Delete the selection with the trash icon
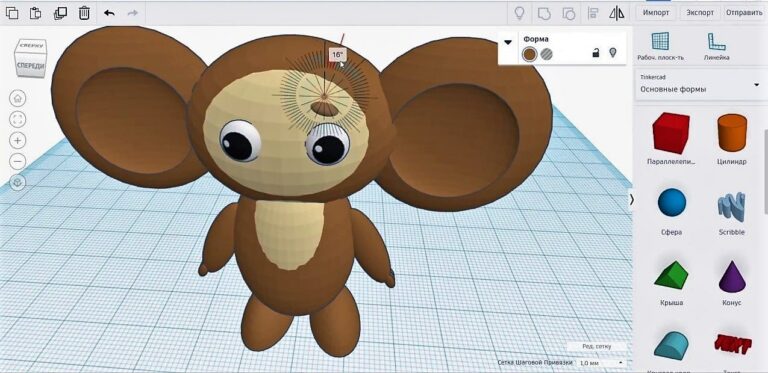Viewport: 768px width, 373px height. click(x=84, y=13)
